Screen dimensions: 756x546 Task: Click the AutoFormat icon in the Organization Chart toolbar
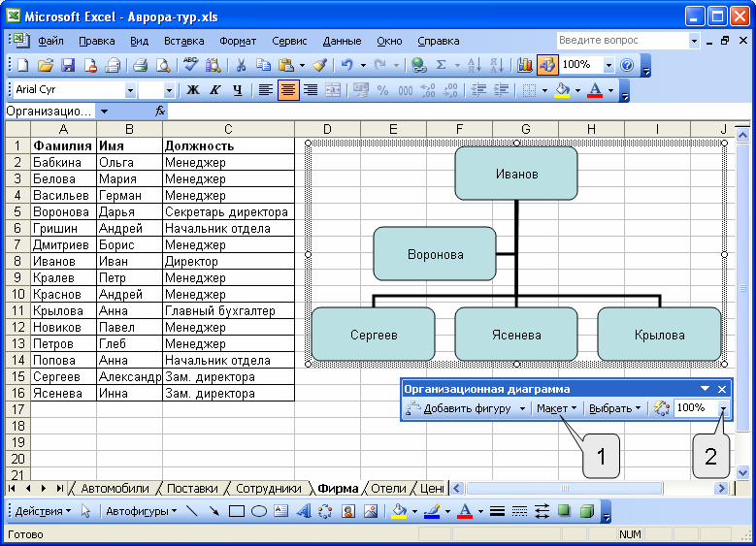[x=662, y=408]
